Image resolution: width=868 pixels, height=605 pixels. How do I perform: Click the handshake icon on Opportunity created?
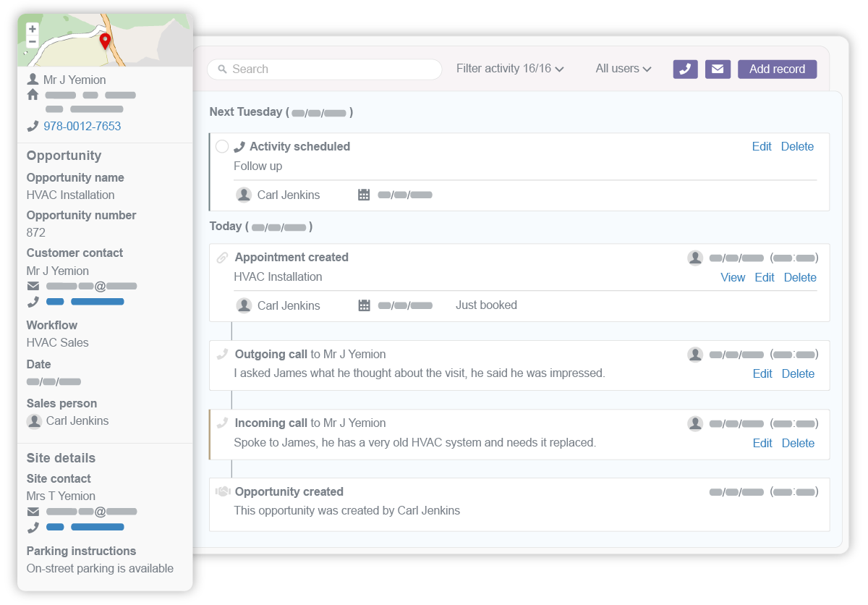pyautogui.click(x=222, y=491)
